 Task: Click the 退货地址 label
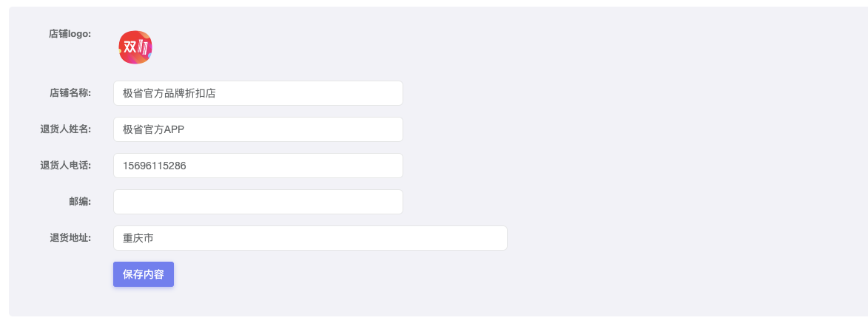pos(70,237)
